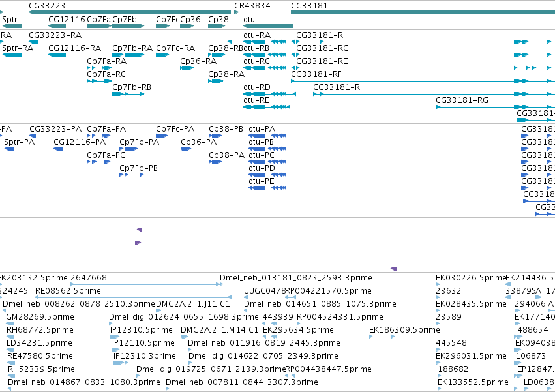Select the CG33181-RH transcript label
This screenshot has height=392, width=555.
point(322,35)
